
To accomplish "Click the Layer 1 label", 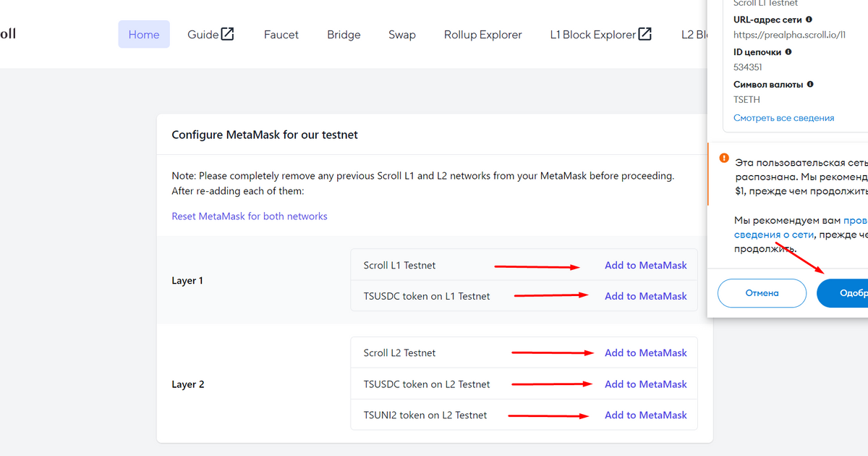I will [187, 280].
